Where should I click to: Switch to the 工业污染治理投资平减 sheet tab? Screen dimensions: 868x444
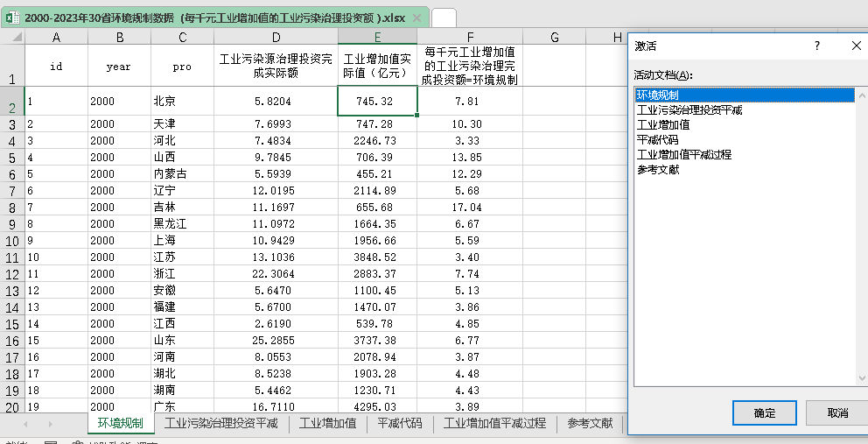[x=220, y=424]
